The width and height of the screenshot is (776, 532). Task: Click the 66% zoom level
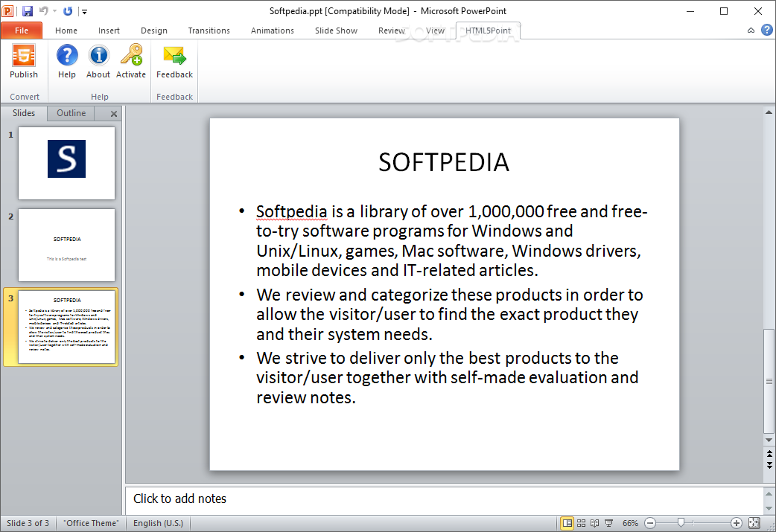pyautogui.click(x=630, y=523)
